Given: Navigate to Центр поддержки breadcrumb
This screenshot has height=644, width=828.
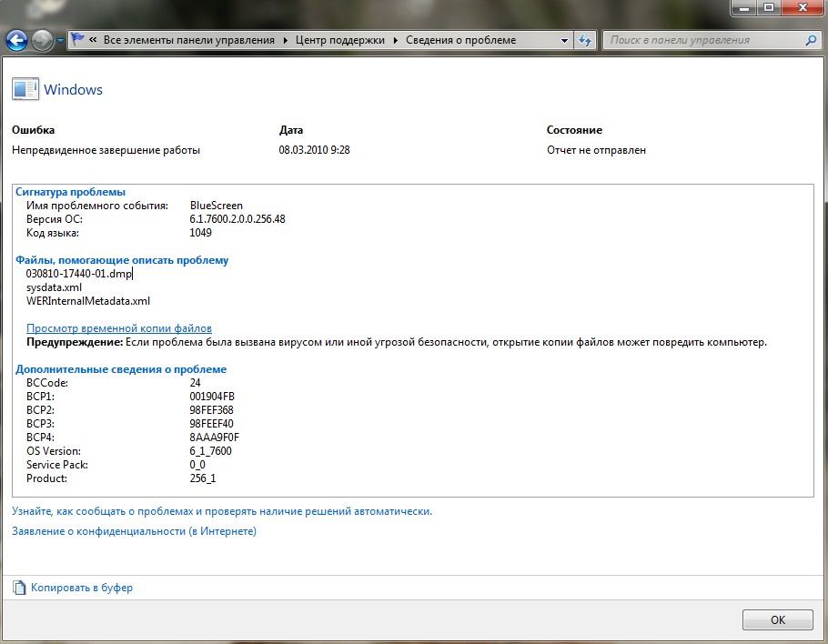Looking at the screenshot, I should pyautogui.click(x=339, y=40).
